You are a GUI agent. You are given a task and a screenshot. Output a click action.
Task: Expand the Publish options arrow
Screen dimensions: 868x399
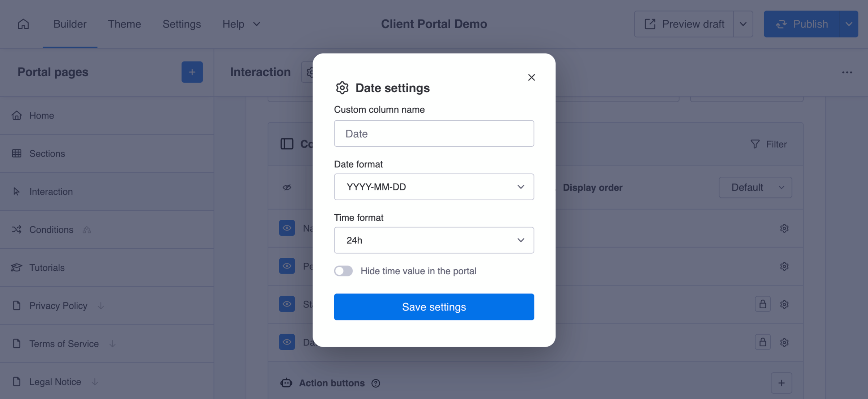click(x=848, y=24)
